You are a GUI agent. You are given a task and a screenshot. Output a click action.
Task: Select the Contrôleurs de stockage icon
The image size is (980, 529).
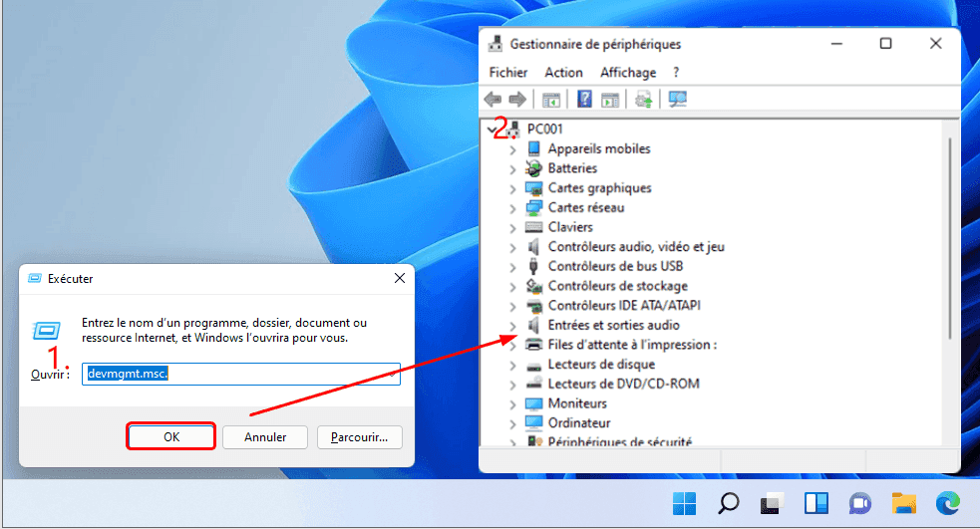point(533,286)
